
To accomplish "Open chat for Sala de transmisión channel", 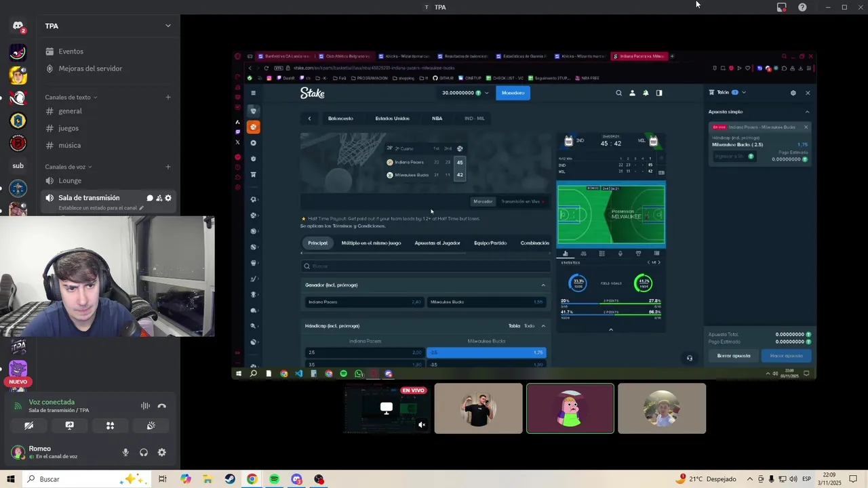I will (x=150, y=198).
